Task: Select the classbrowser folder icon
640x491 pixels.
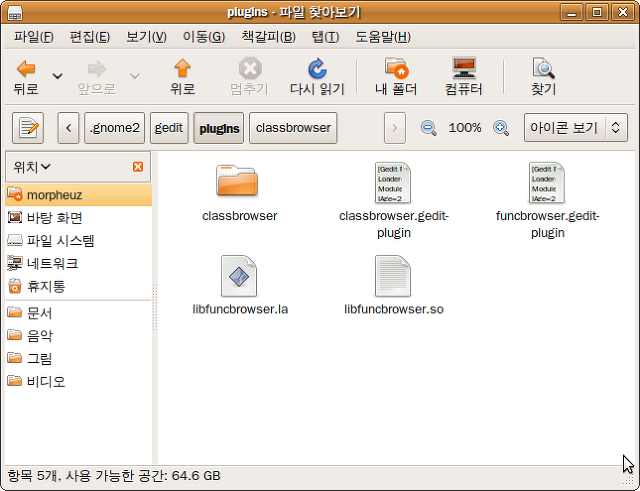Action: (x=237, y=180)
